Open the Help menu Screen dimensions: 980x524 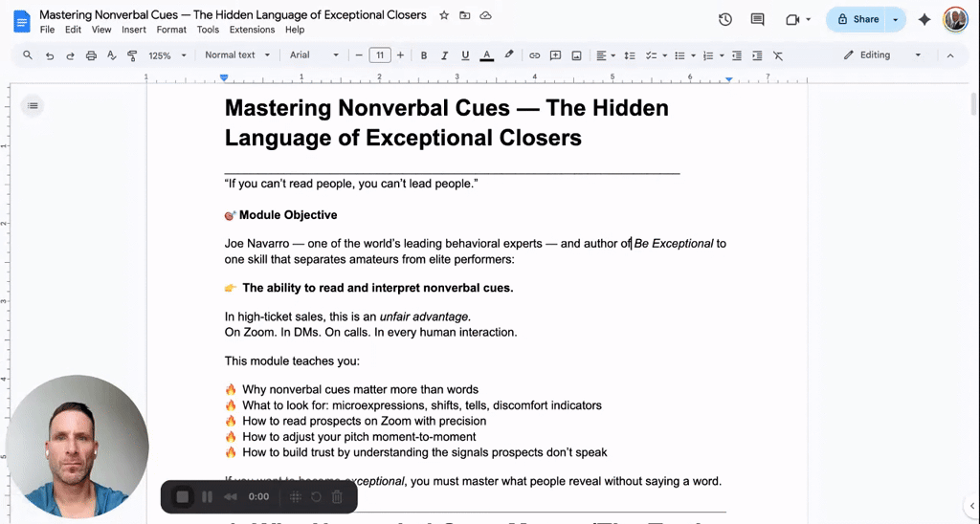click(295, 30)
